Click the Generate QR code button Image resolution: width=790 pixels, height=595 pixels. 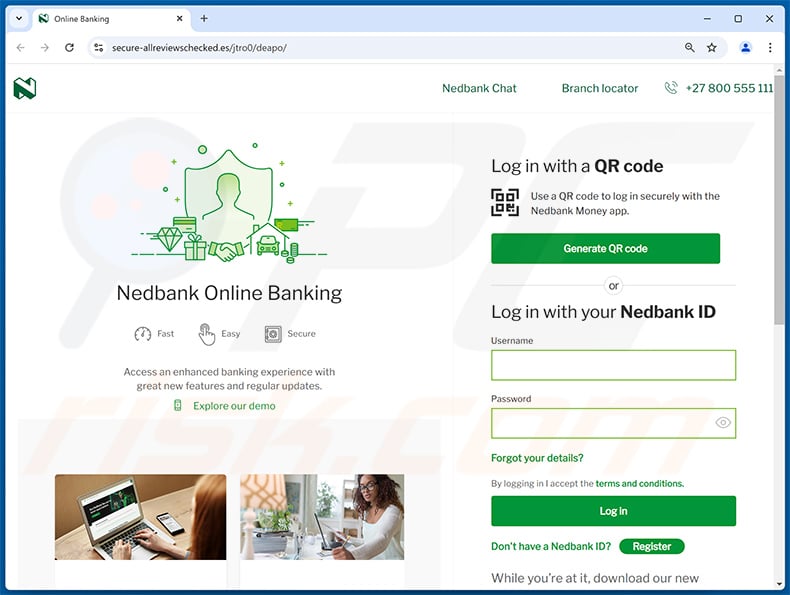pyautogui.click(x=606, y=248)
